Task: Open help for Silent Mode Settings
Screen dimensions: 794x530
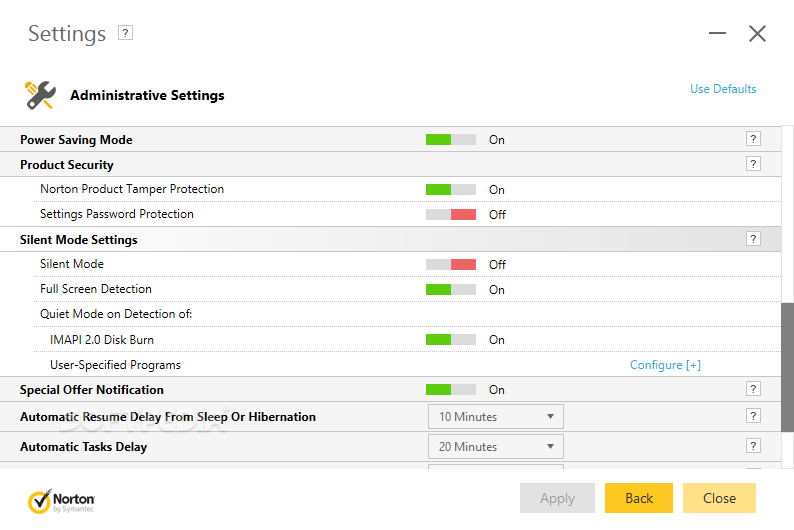Action: [753, 239]
